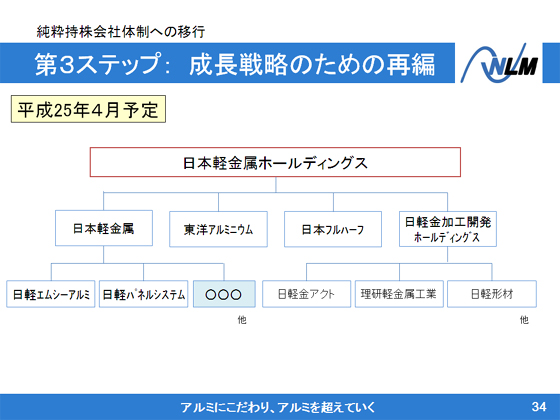The image size is (560, 420).
Task: Click the 他 label beside ○○○ box
Action: 242,320
